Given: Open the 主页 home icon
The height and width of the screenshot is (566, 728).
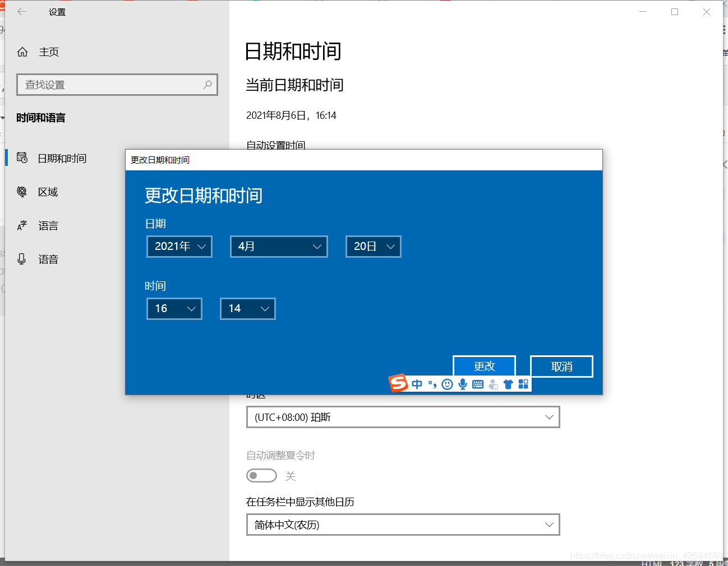Looking at the screenshot, I should pos(22,52).
